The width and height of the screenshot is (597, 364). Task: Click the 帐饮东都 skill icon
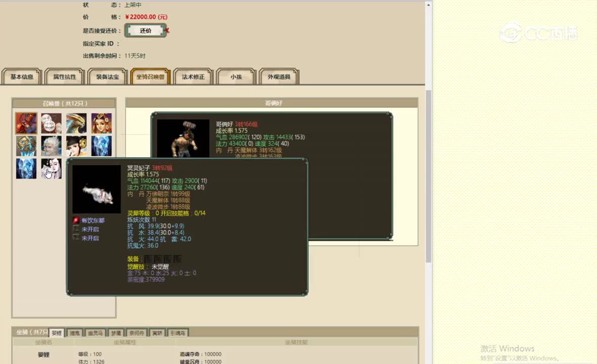click(76, 220)
